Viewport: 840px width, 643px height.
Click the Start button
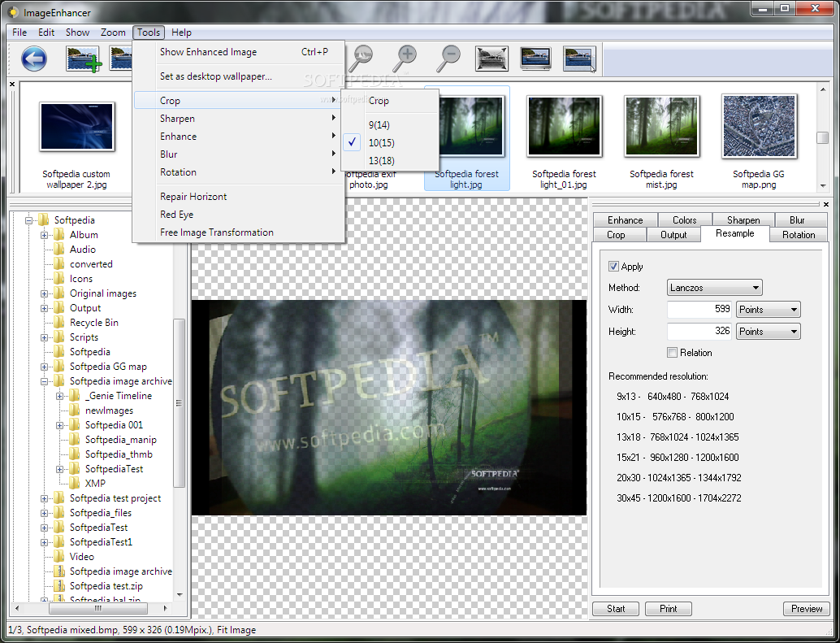(616, 609)
